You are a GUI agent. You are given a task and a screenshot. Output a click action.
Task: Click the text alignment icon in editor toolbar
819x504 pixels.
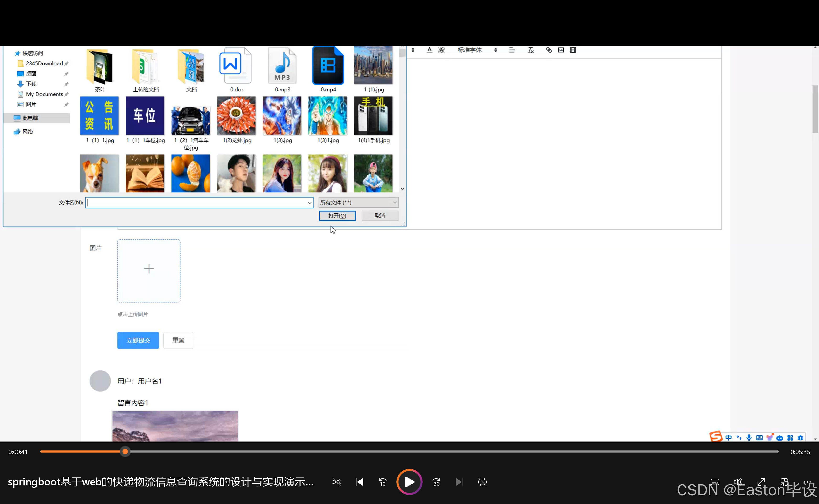[512, 50]
